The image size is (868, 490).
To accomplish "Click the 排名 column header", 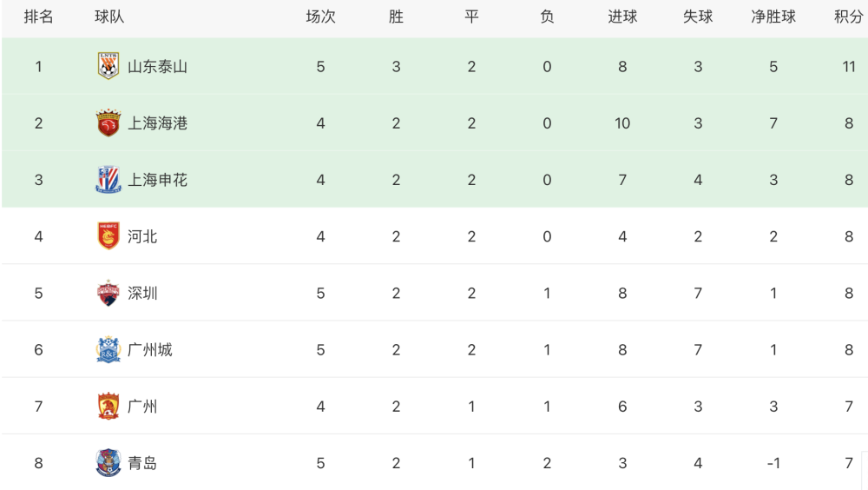I will (38, 17).
